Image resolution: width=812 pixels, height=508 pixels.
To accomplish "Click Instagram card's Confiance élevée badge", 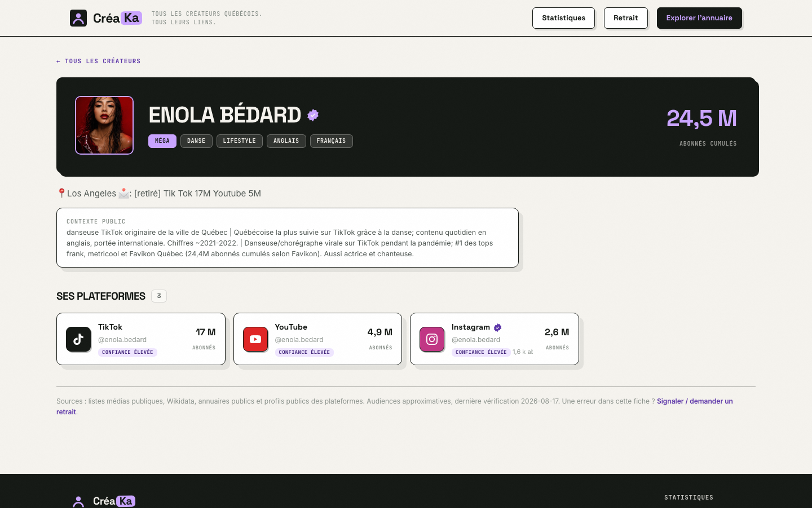I will [481, 352].
